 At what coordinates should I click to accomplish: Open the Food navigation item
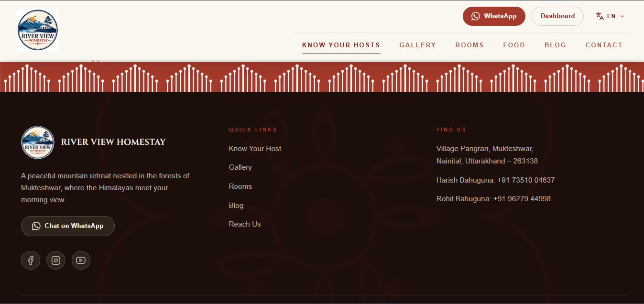pos(514,45)
